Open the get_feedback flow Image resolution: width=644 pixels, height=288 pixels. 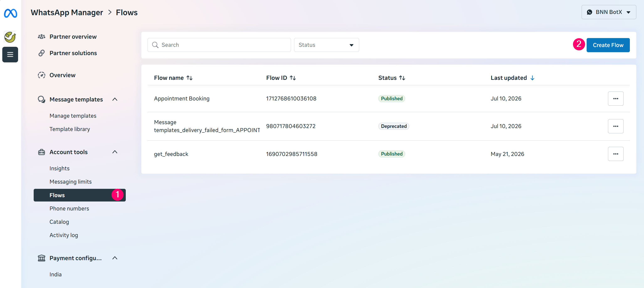(x=171, y=154)
